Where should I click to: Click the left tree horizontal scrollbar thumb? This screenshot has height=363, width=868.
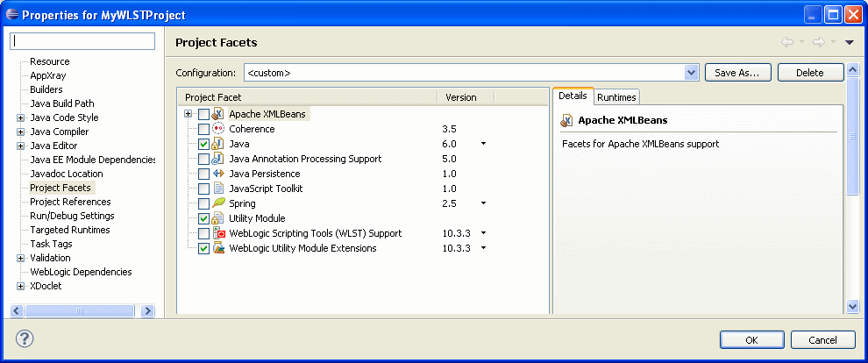pyautogui.click(x=79, y=311)
